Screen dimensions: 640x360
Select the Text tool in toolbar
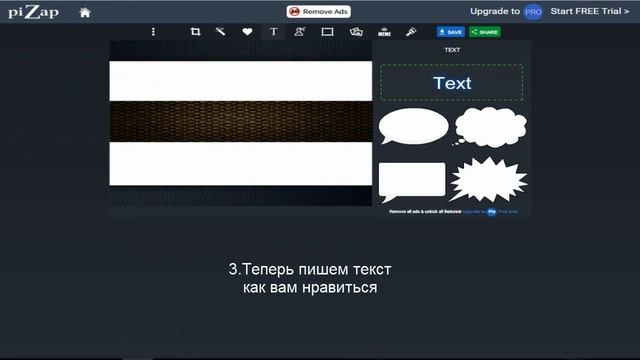[x=273, y=32]
